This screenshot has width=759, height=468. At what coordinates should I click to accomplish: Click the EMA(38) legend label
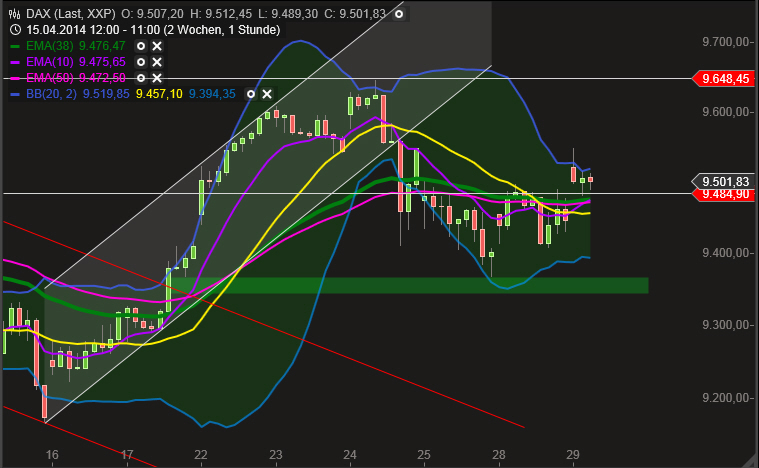[49, 46]
